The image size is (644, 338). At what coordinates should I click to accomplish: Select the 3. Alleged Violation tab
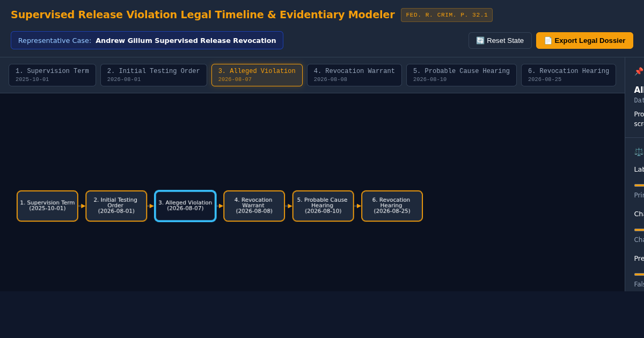[257, 75]
